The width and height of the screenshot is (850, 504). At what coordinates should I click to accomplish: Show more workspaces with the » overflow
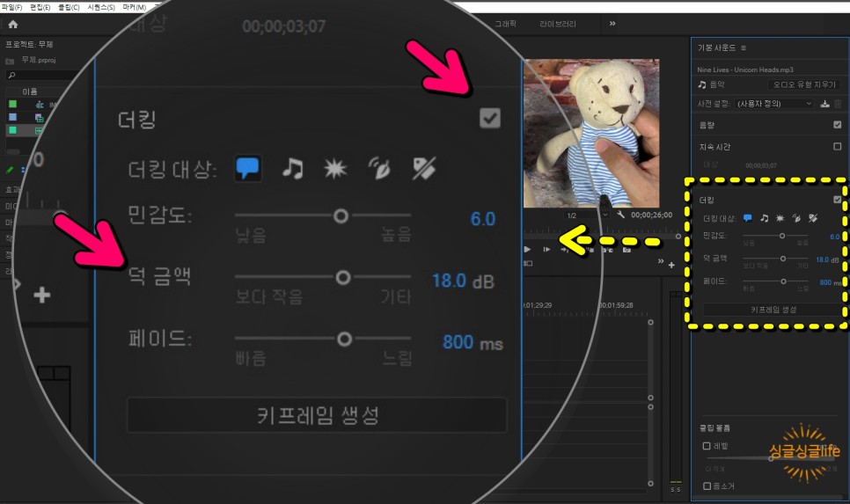tap(612, 23)
